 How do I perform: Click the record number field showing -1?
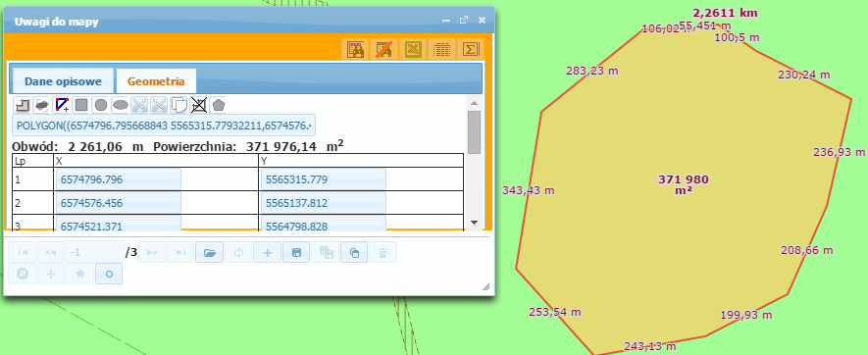click(x=95, y=253)
